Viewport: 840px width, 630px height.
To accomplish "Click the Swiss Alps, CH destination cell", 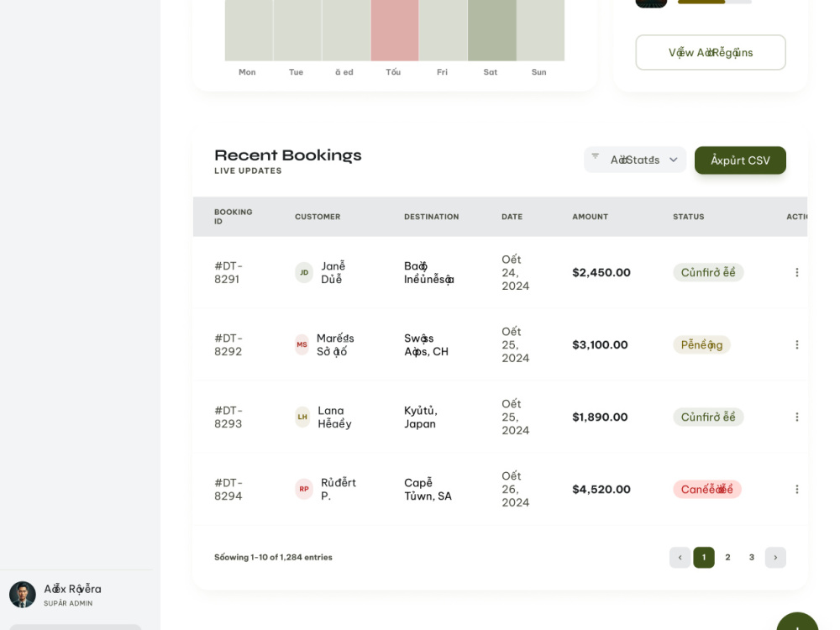I will tap(426, 344).
